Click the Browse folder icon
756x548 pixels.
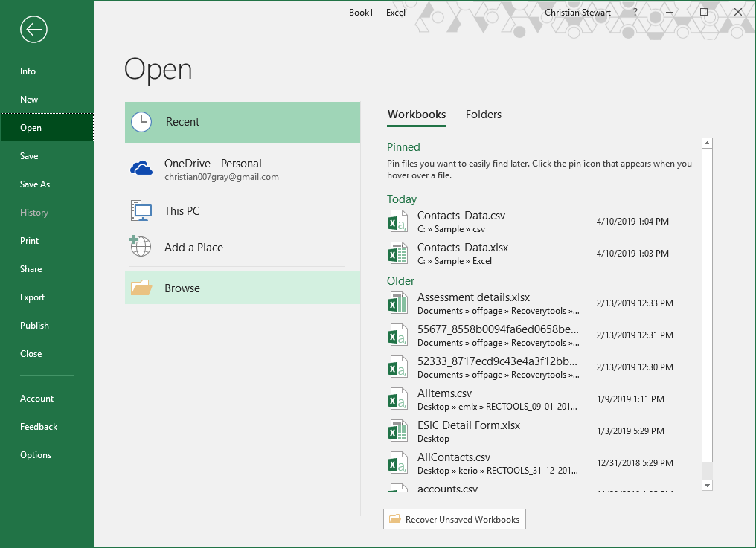click(141, 288)
